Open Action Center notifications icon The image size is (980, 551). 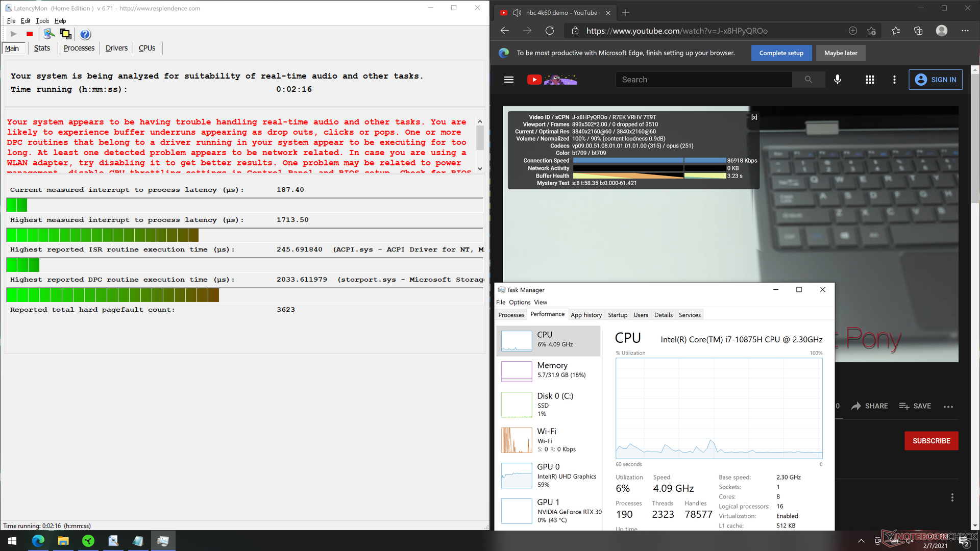pos(964,542)
